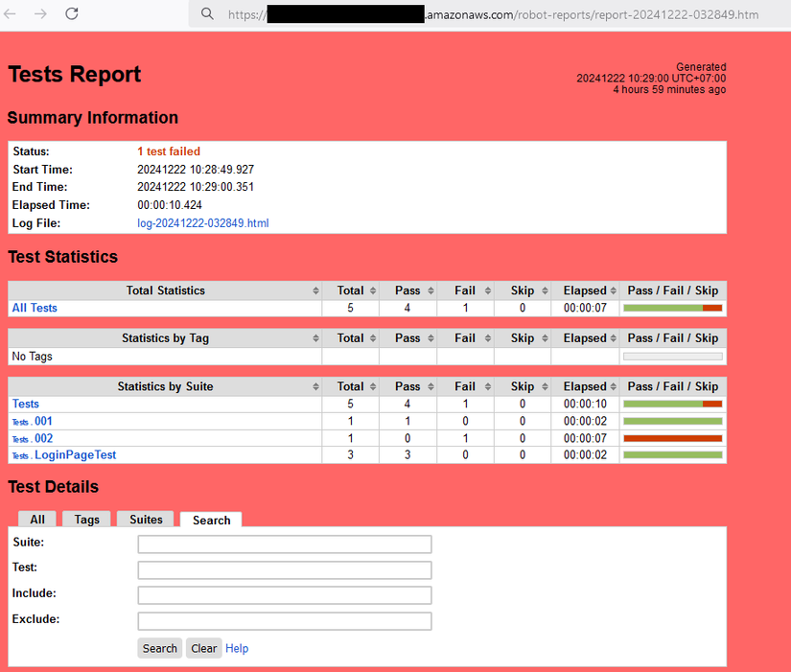Click the Tests.LoginPageTest green pass bar

click(672, 455)
